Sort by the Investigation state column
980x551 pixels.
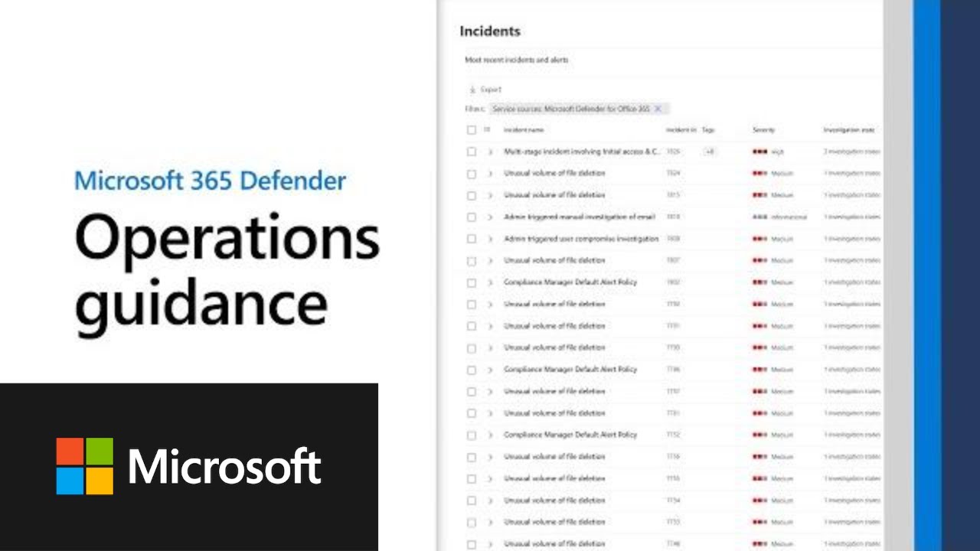(849, 130)
